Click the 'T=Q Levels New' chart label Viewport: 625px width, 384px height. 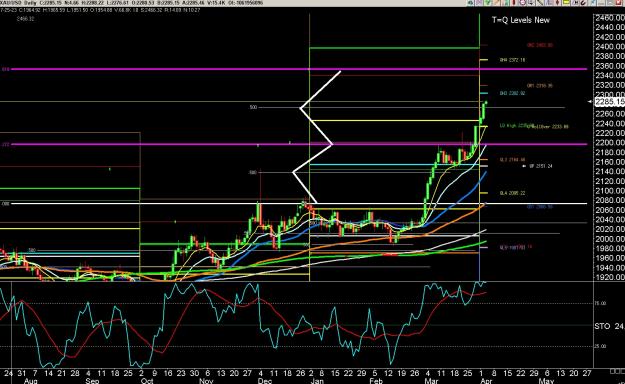pos(521,20)
